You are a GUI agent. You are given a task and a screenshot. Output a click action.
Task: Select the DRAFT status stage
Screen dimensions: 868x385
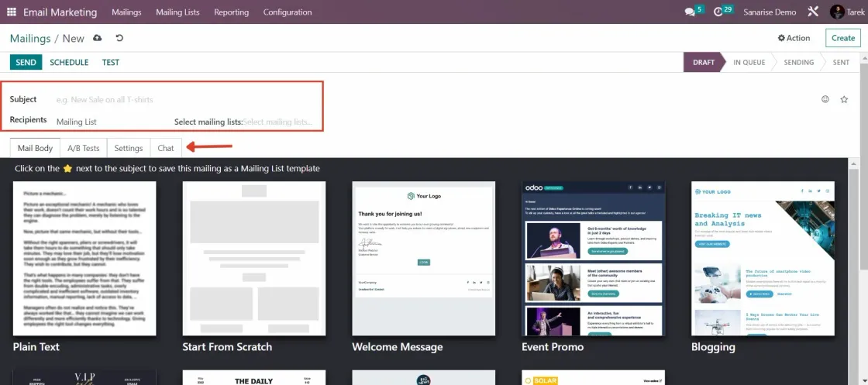point(704,63)
